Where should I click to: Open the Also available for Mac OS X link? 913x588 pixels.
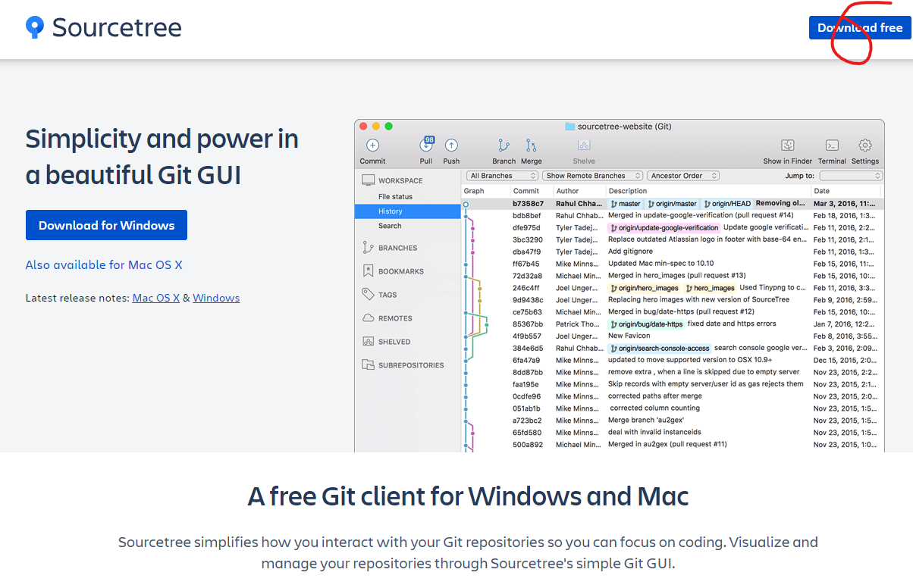point(104,264)
